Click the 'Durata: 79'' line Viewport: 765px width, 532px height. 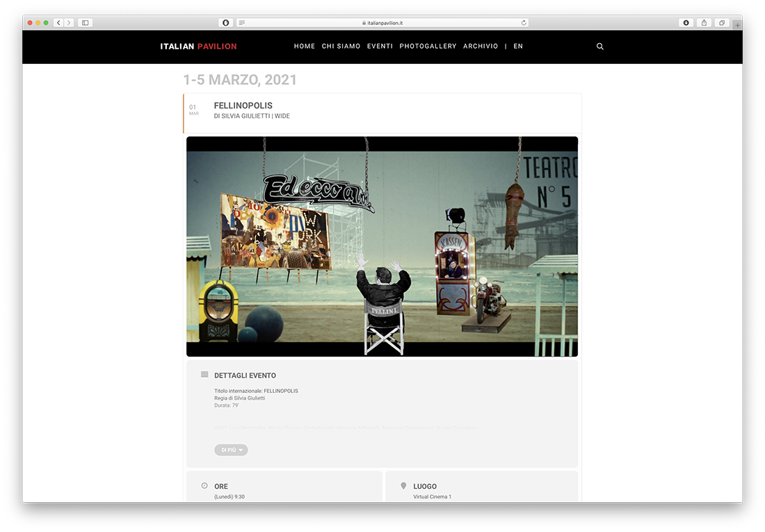227,405
